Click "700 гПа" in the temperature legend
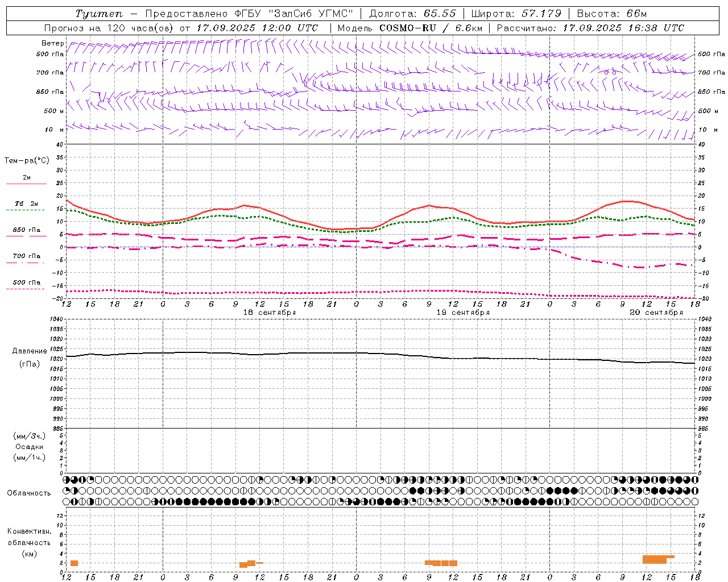728x582 pixels. coord(27,256)
